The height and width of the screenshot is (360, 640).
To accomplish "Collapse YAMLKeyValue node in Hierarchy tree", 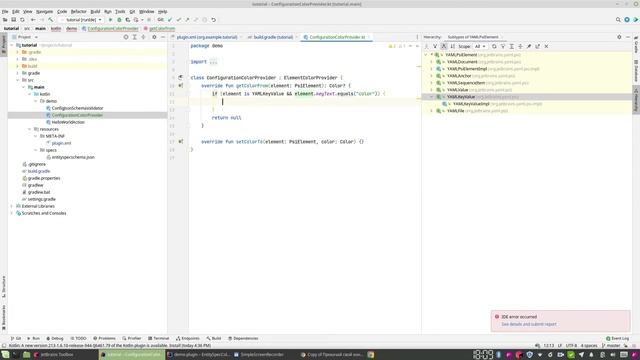I will point(431,97).
